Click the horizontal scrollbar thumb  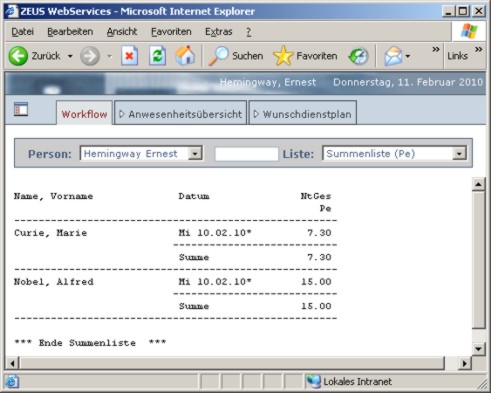[232, 363]
